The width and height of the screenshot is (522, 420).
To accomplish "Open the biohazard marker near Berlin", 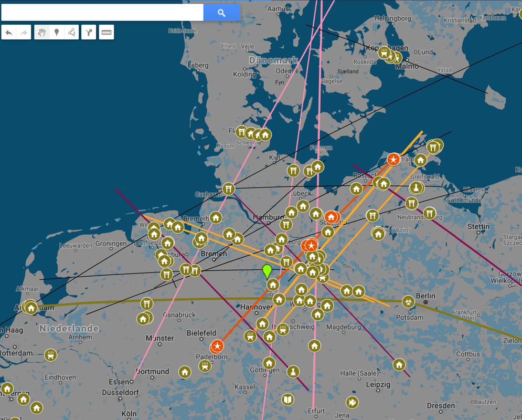I will point(408,301).
